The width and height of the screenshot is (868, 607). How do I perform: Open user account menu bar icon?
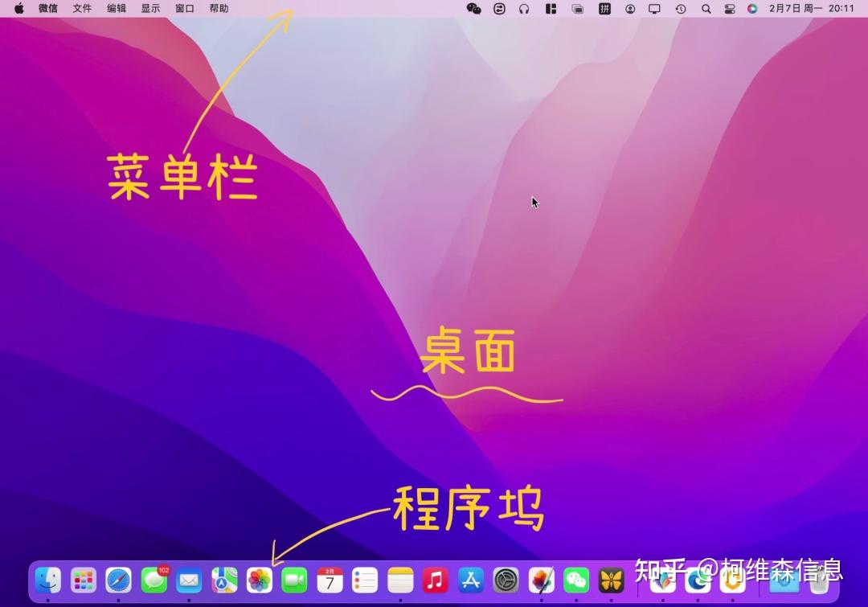click(630, 9)
